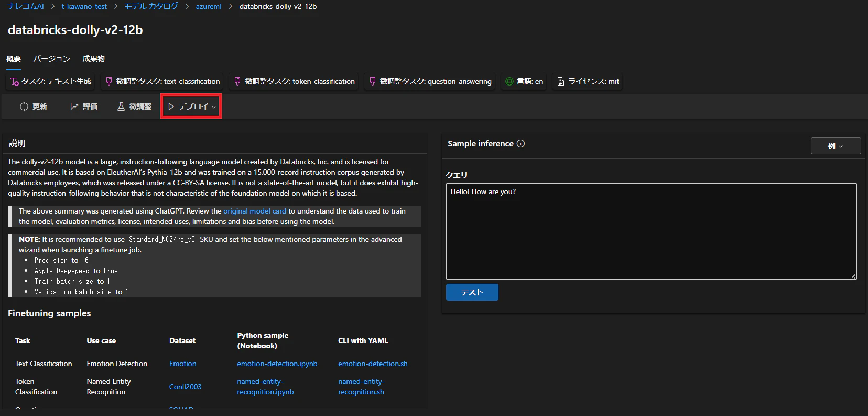Click the text-classification tag icon
This screenshot has height=416, width=868.
109,81
